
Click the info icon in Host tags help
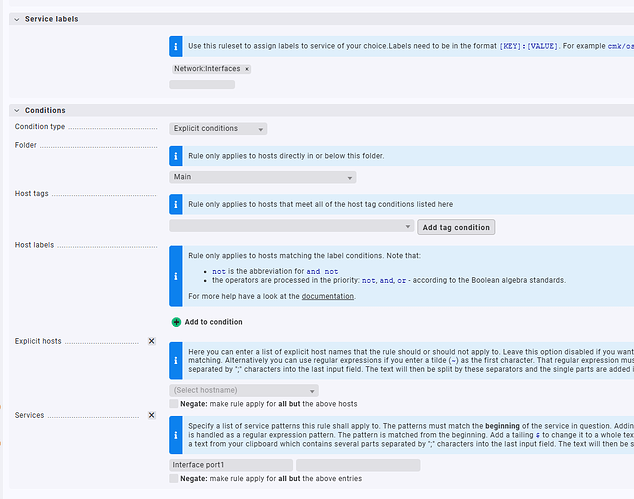[177, 204]
